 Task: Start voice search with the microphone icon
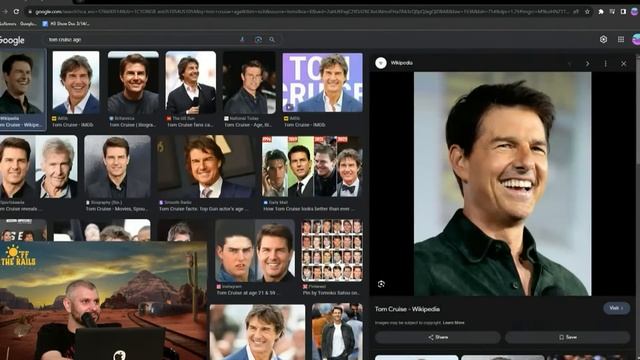242,40
